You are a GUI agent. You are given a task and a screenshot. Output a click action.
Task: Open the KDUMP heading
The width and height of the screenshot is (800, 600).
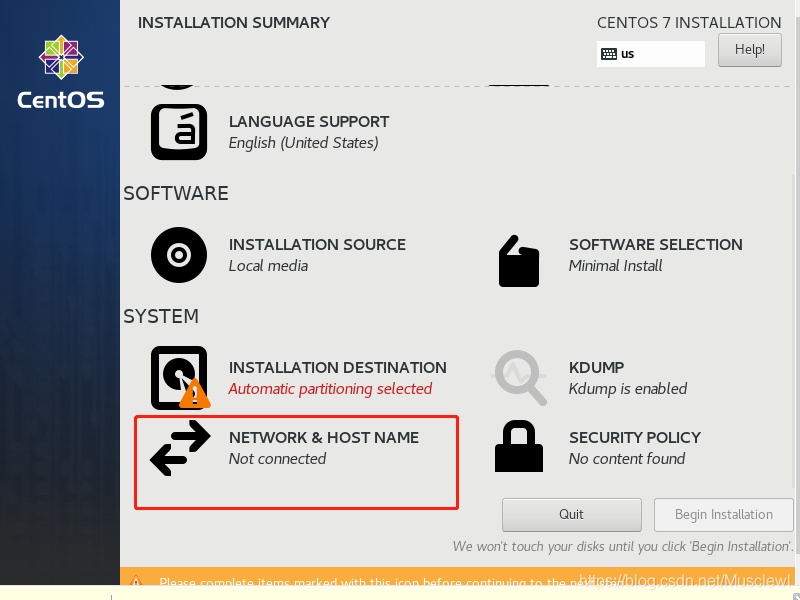[596, 368]
